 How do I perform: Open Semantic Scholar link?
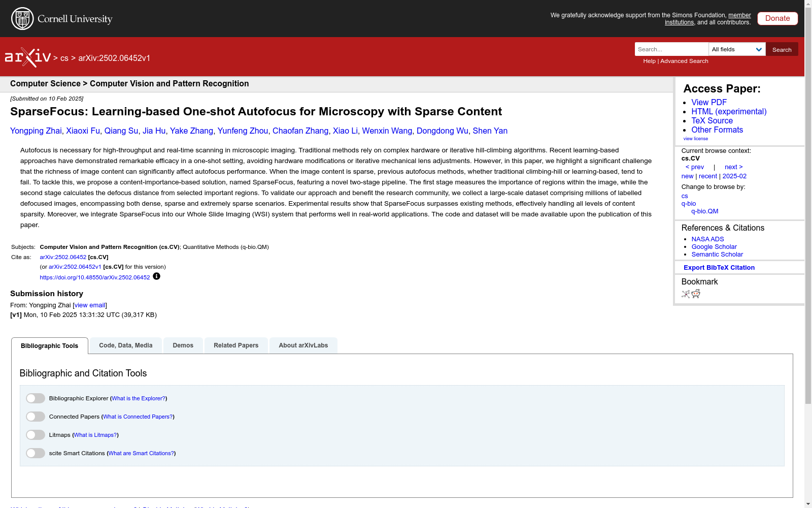[717, 255]
